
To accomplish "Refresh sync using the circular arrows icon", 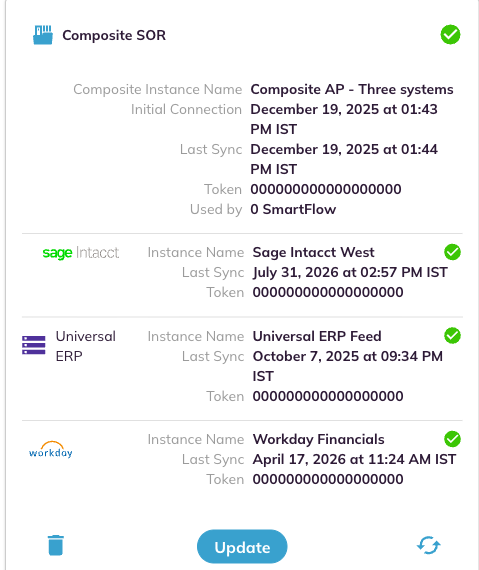I will coord(428,545).
